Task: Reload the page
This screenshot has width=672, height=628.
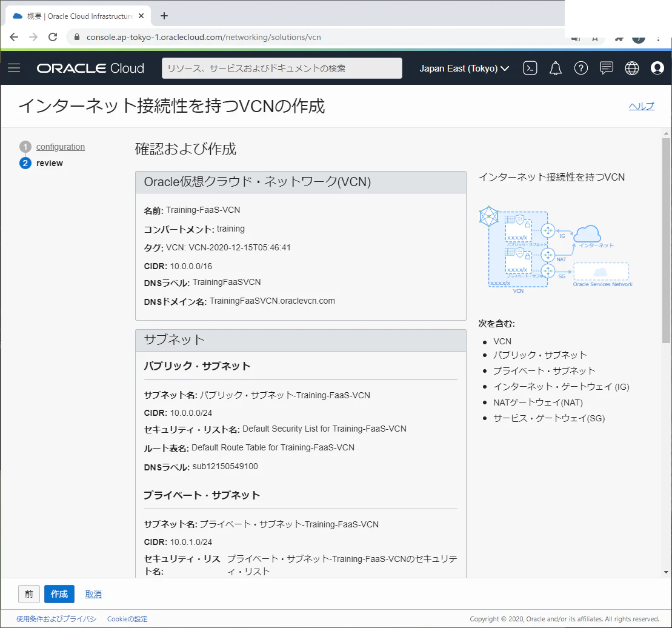Action: [x=53, y=37]
